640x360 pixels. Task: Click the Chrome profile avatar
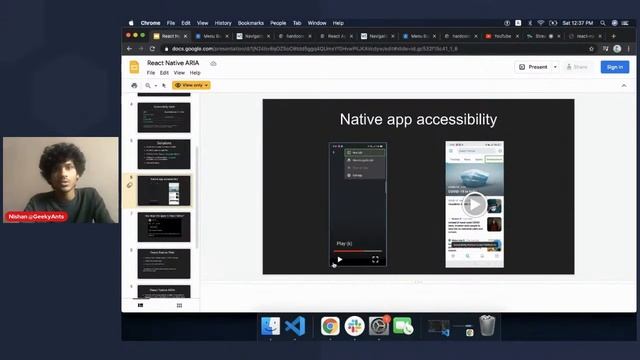617,49
